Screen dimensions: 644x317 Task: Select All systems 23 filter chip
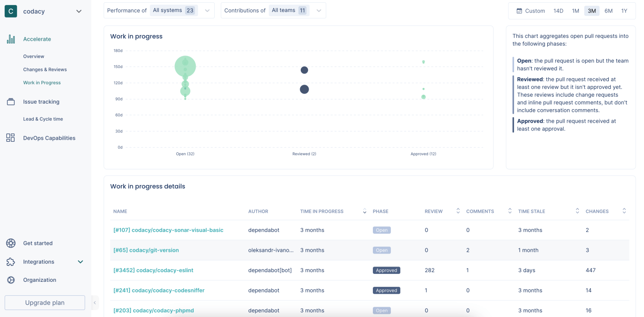[x=174, y=11]
